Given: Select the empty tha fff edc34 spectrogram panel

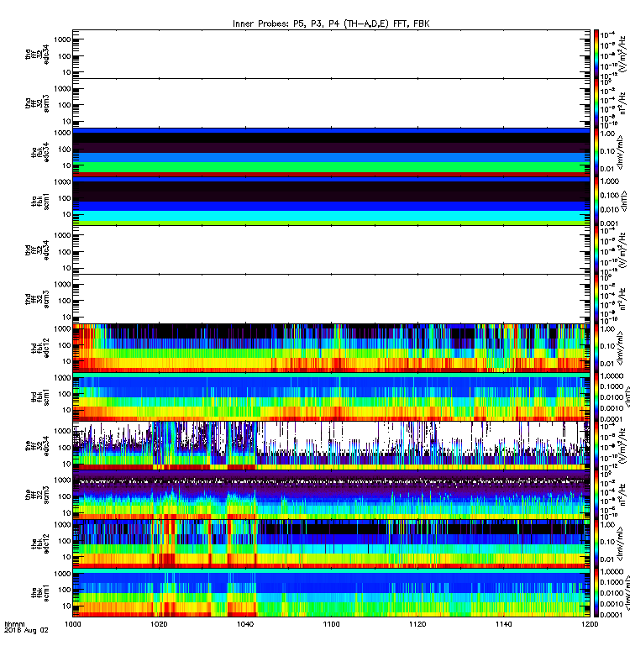Looking at the screenshot, I should tap(331, 54).
